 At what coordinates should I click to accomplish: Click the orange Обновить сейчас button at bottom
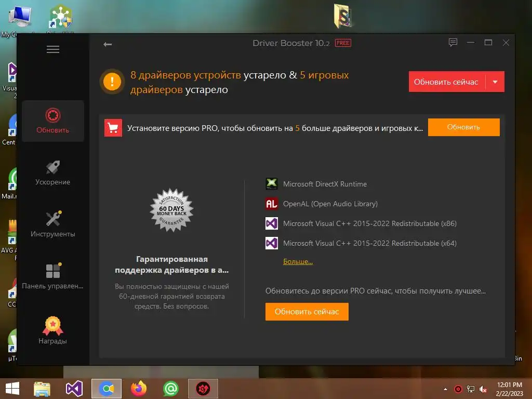pyautogui.click(x=307, y=312)
